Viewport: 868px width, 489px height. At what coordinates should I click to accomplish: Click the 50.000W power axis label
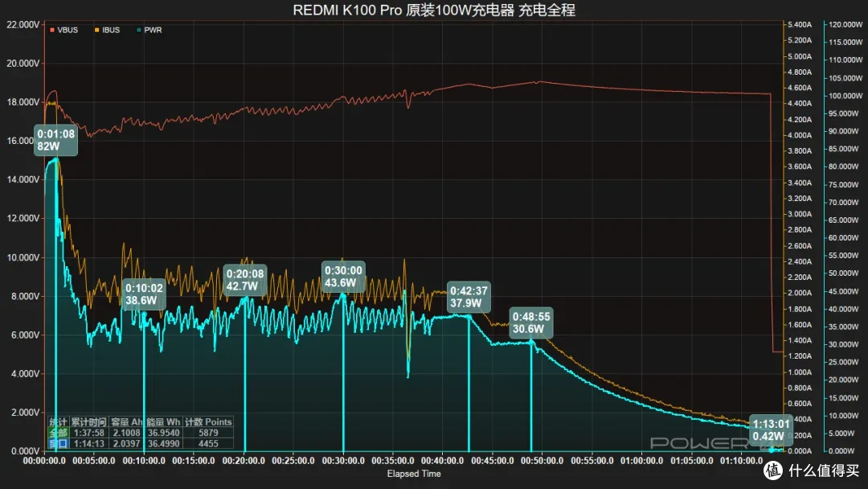845,273
